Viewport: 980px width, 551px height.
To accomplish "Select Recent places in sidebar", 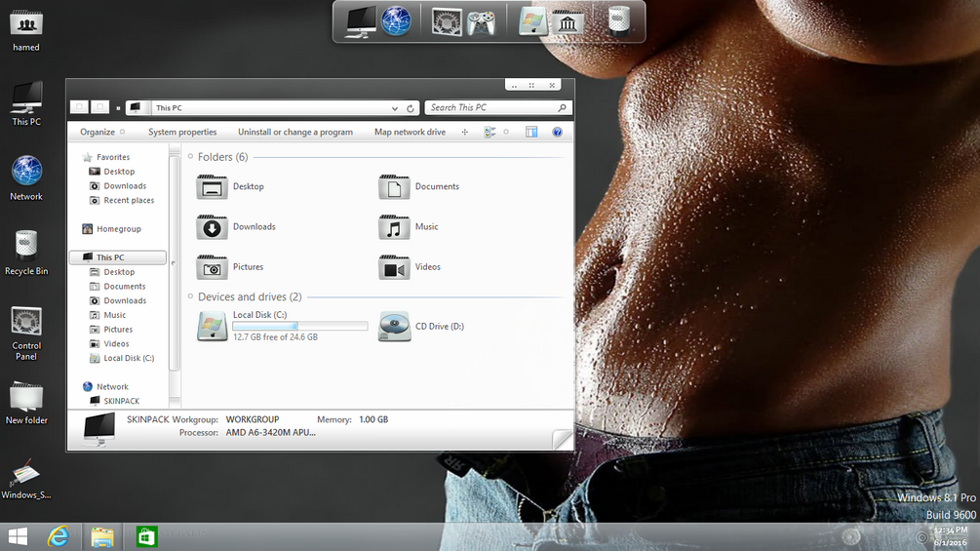I will pyautogui.click(x=128, y=200).
